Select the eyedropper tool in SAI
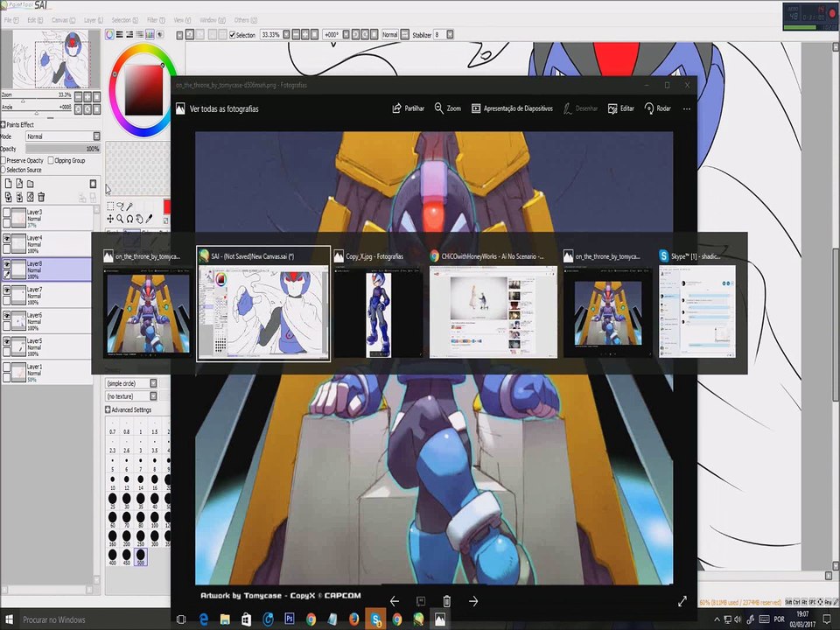 pos(149,219)
